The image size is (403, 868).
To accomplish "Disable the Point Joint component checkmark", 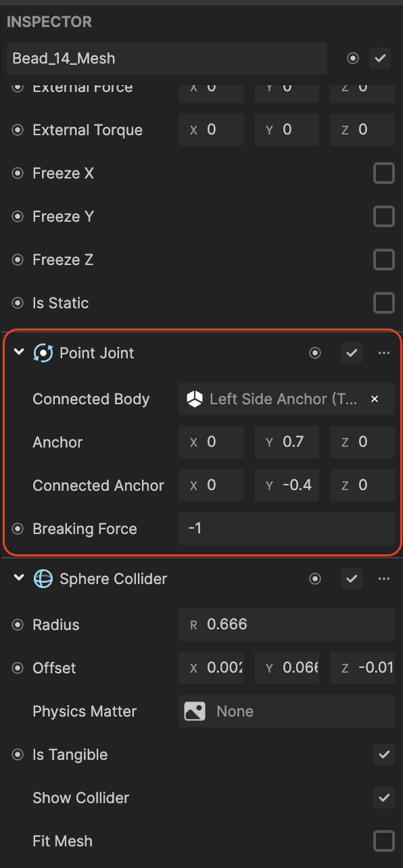I will 352,353.
